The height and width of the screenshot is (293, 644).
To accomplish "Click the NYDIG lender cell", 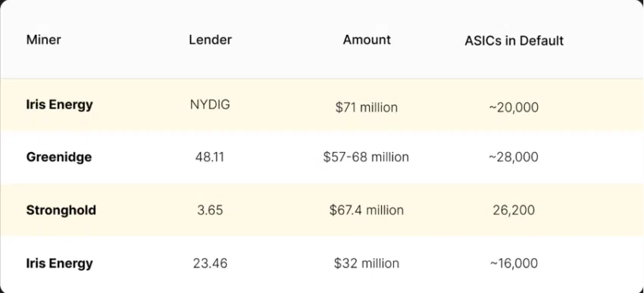I will coord(210,104).
